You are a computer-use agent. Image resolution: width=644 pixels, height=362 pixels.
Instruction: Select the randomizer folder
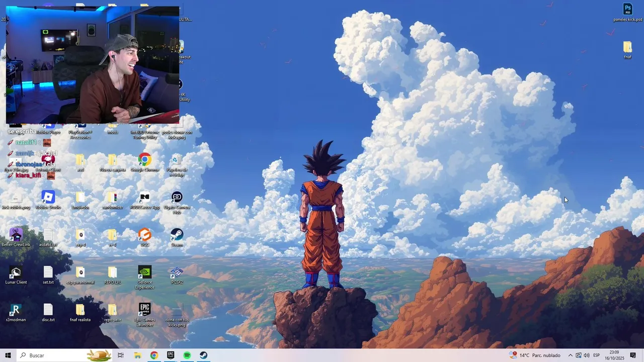[x=113, y=200]
